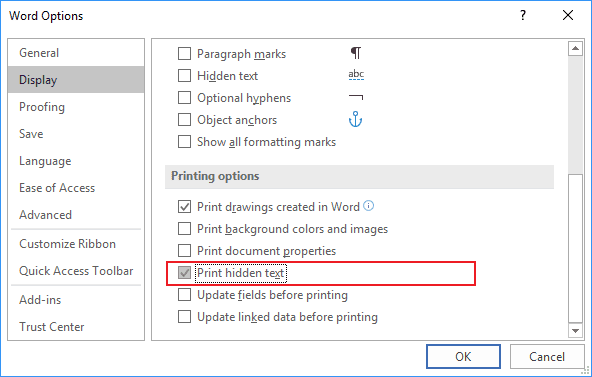This screenshot has width=592, height=377.
Task: Switch to the Save category
Action: click(x=76, y=134)
